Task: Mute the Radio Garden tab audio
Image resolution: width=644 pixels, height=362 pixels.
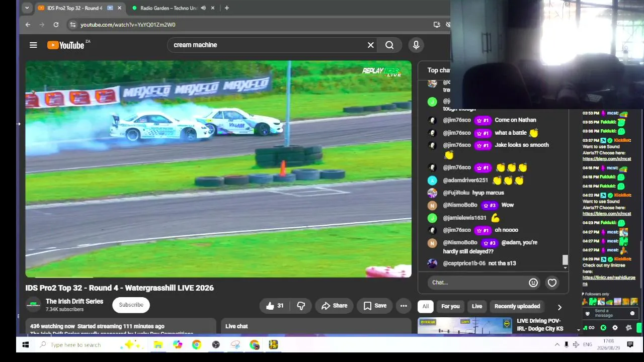Action: (x=203, y=8)
